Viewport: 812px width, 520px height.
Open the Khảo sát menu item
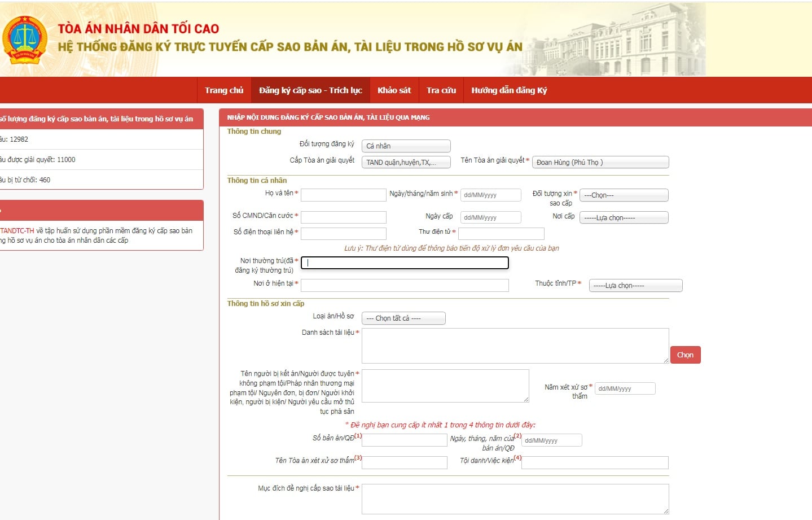394,90
